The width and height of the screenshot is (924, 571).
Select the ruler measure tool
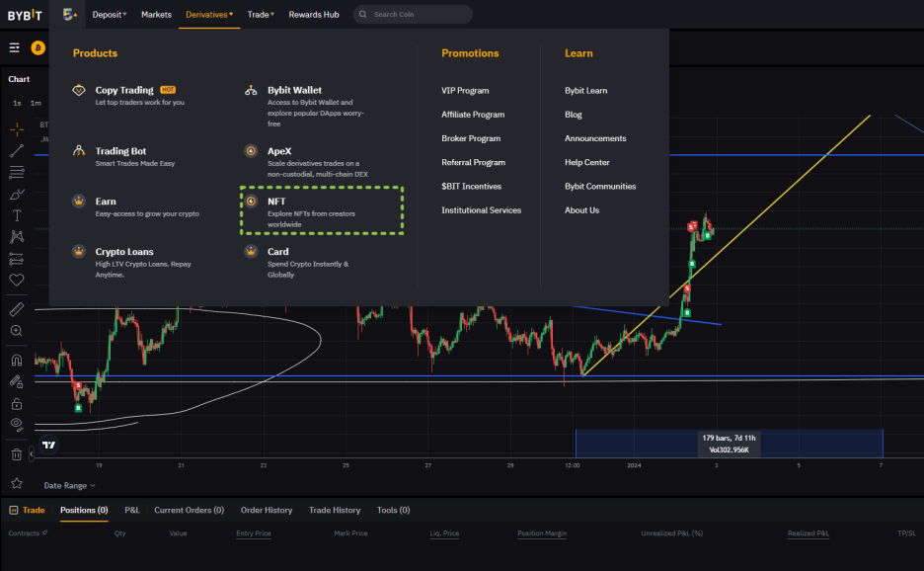(x=17, y=309)
